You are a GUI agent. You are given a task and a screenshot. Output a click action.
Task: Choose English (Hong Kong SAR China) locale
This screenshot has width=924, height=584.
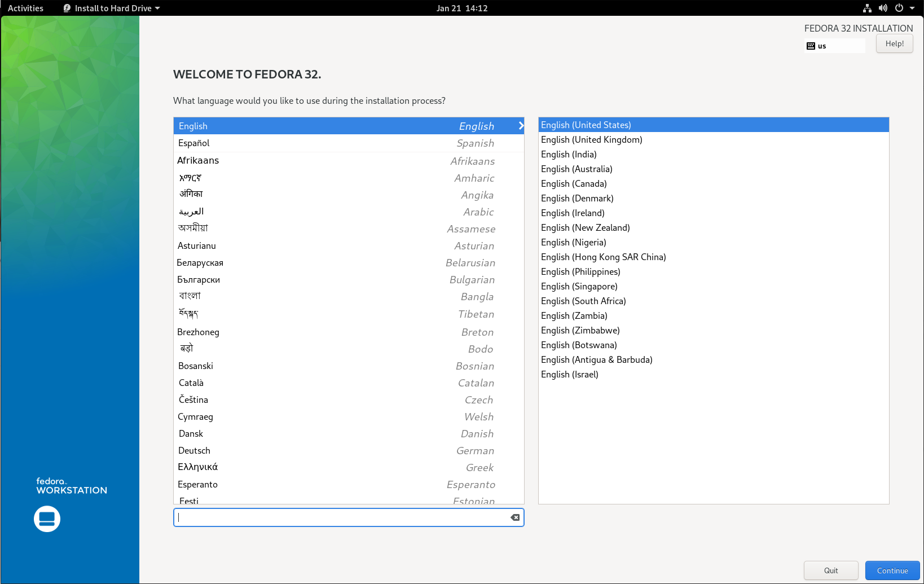[x=714, y=257]
